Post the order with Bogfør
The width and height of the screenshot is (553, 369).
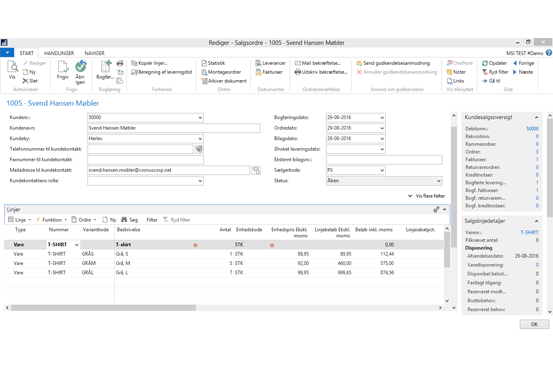click(105, 70)
